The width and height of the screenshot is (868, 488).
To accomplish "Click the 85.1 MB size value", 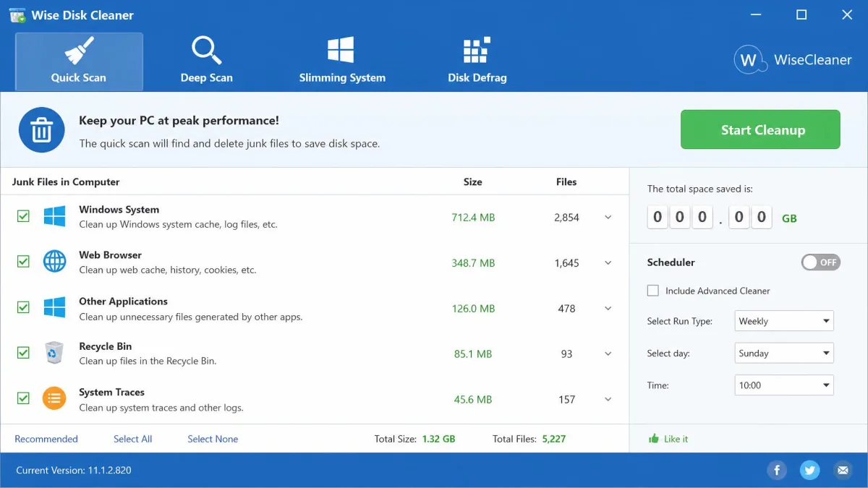I will tap(473, 354).
